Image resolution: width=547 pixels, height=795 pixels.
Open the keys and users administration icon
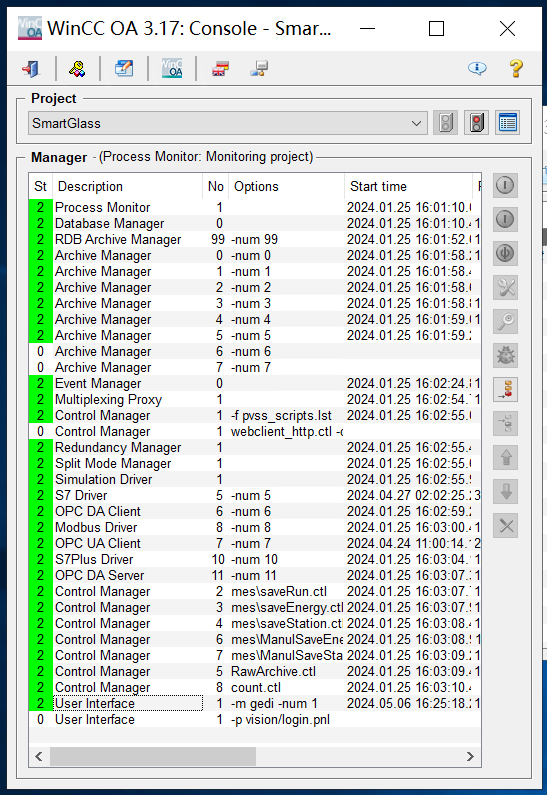pos(77,68)
